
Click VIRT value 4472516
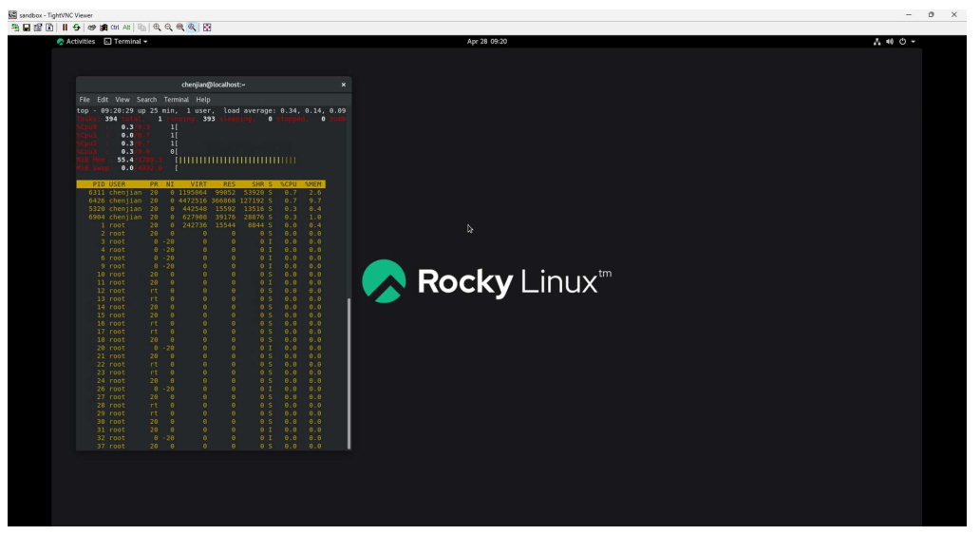coord(193,201)
